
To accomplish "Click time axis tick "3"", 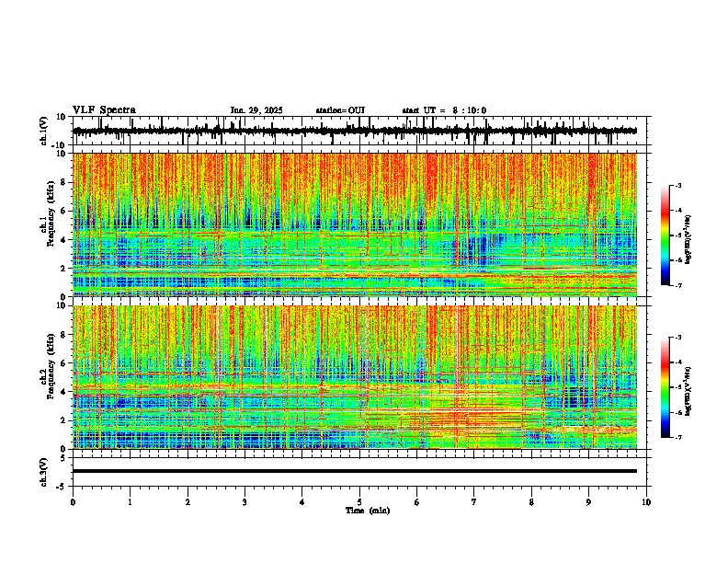I will 245,502.
